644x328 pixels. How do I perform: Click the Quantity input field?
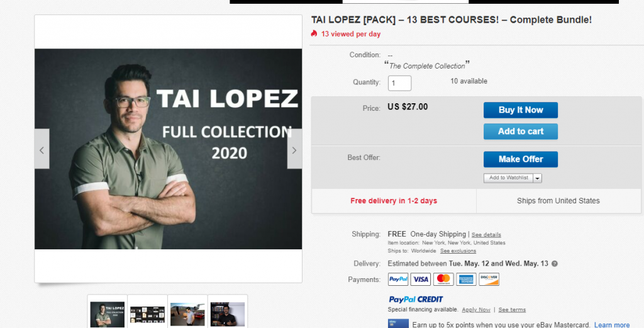(399, 83)
